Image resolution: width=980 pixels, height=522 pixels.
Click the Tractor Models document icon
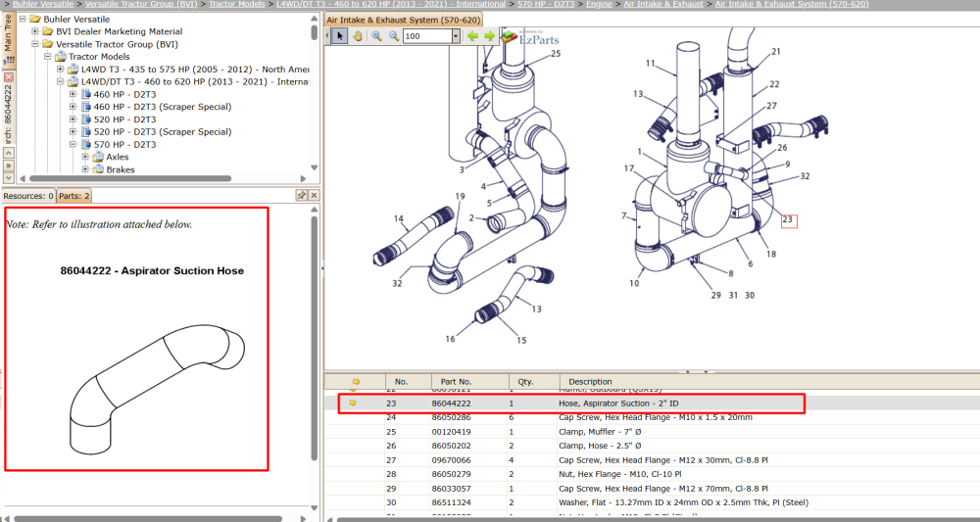pyautogui.click(x=61, y=57)
